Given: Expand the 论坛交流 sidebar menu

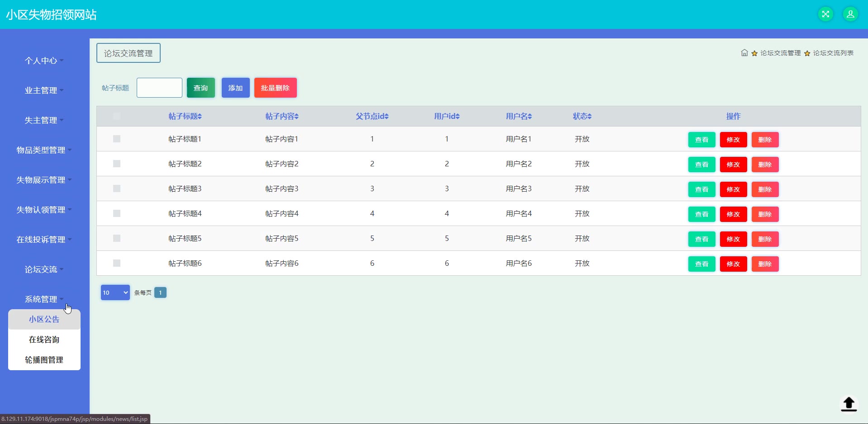Looking at the screenshot, I should 44,269.
